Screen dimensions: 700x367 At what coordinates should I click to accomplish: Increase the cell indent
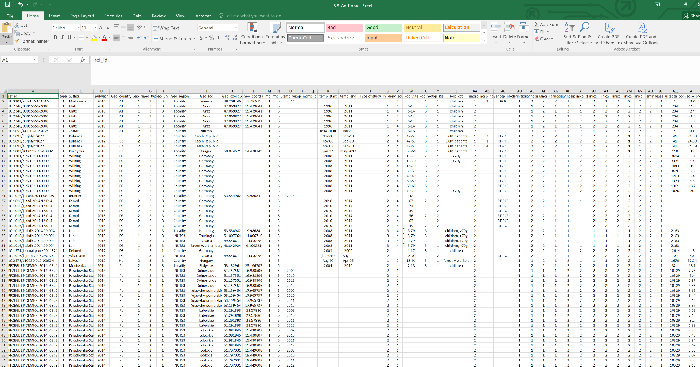[145, 38]
